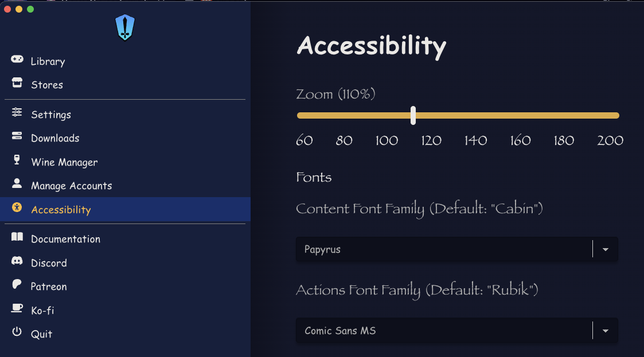Click the Heroic sword shield logo
The width and height of the screenshot is (644, 357).
pos(124,28)
